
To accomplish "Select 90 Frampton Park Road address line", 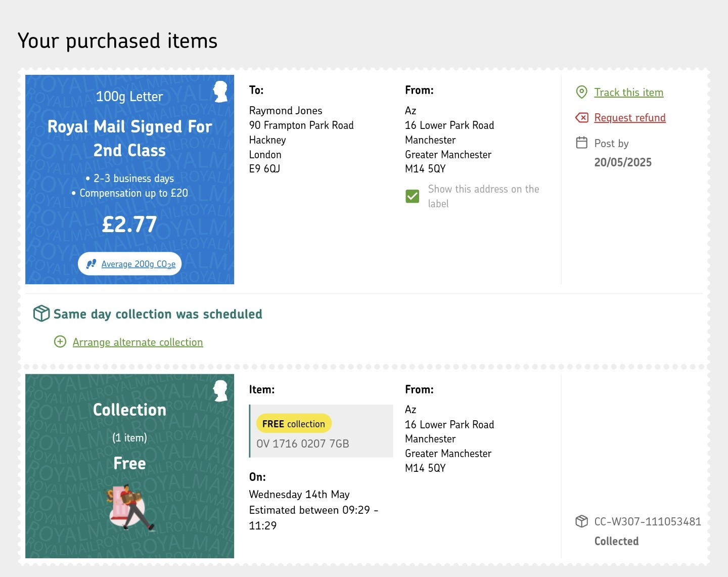I will pyautogui.click(x=301, y=125).
